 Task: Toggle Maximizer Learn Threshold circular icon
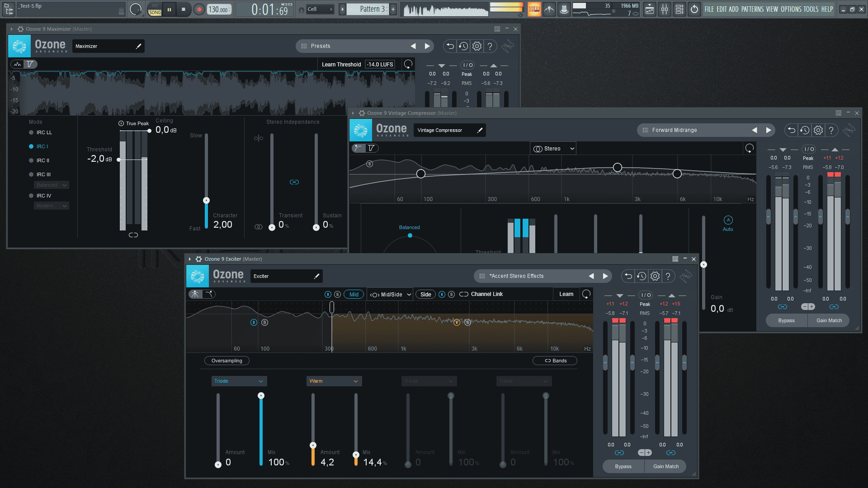[x=408, y=64]
